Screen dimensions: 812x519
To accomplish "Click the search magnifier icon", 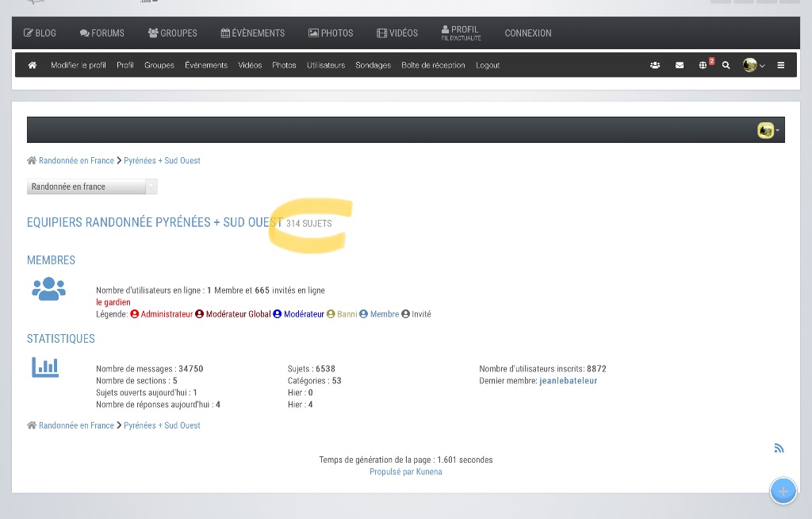I will coord(726,65).
